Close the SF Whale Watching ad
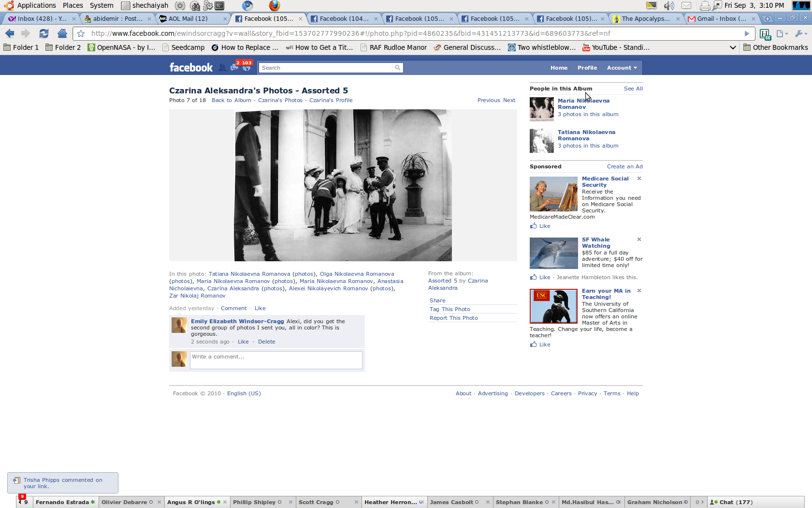The image size is (812, 508). click(639, 239)
